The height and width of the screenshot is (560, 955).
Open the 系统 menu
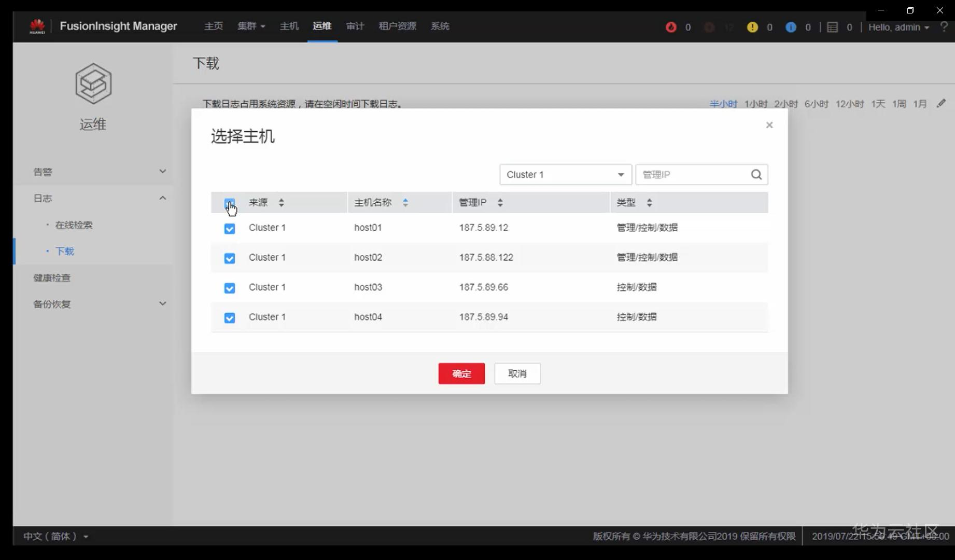[440, 26]
